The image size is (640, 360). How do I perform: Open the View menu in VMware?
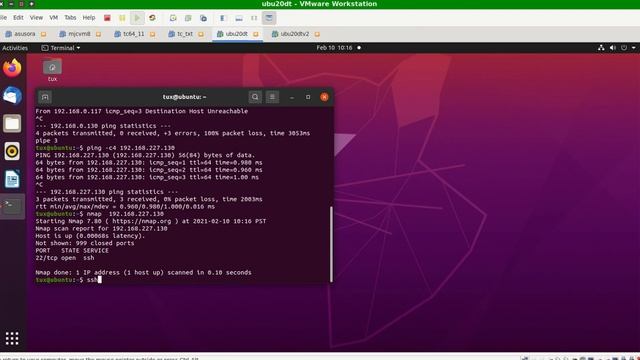pos(36,18)
